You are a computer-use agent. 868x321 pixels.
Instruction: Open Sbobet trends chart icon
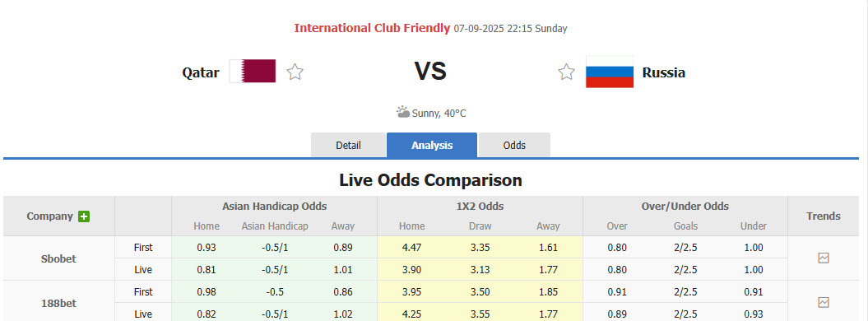pyautogui.click(x=824, y=258)
